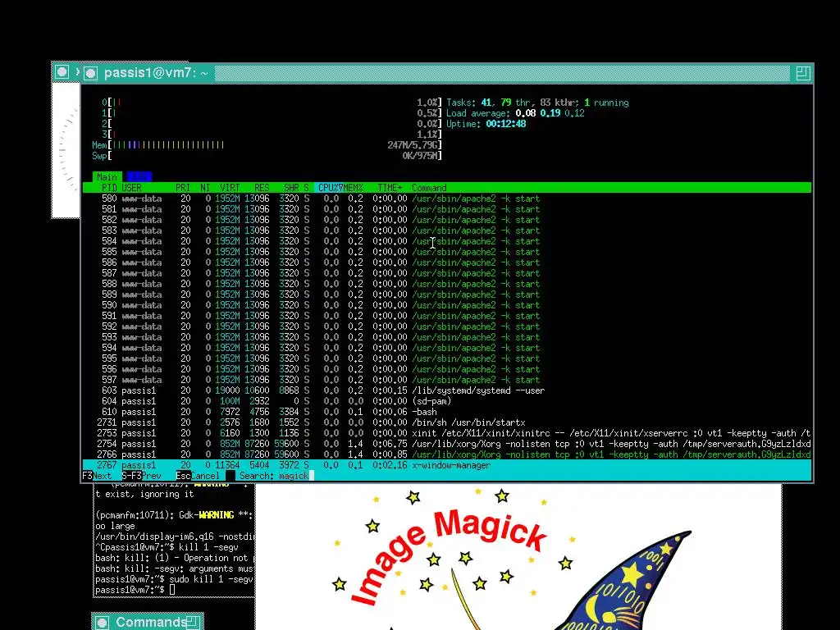Click the Tasks count line
This screenshot has width=840, height=630.
click(537, 103)
